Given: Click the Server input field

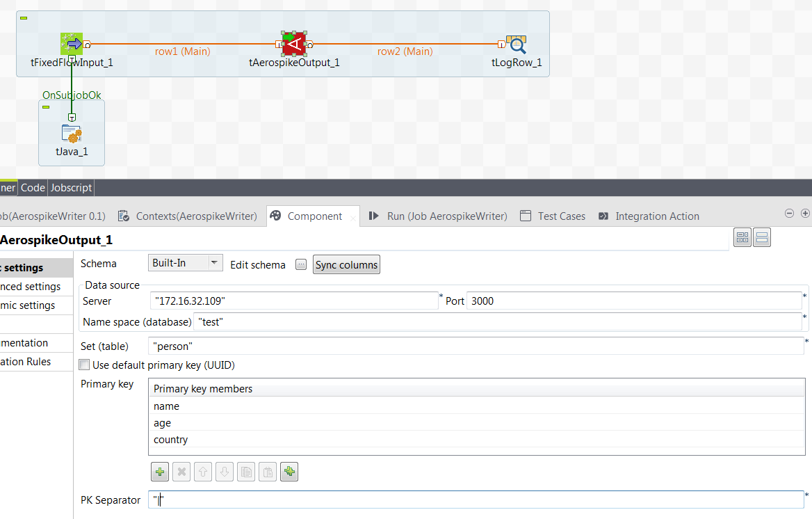Looking at the screenshot, I should coord(294,301).
